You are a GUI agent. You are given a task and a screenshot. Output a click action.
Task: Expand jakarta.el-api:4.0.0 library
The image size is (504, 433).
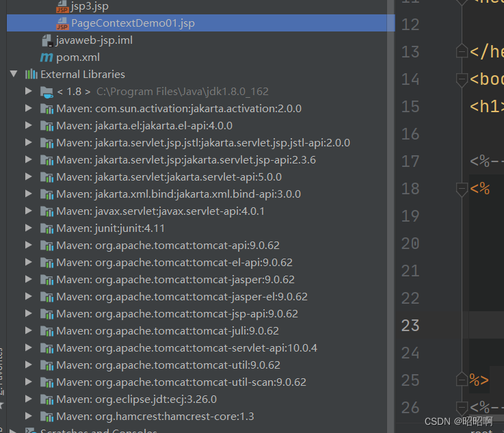coord(29,125)
